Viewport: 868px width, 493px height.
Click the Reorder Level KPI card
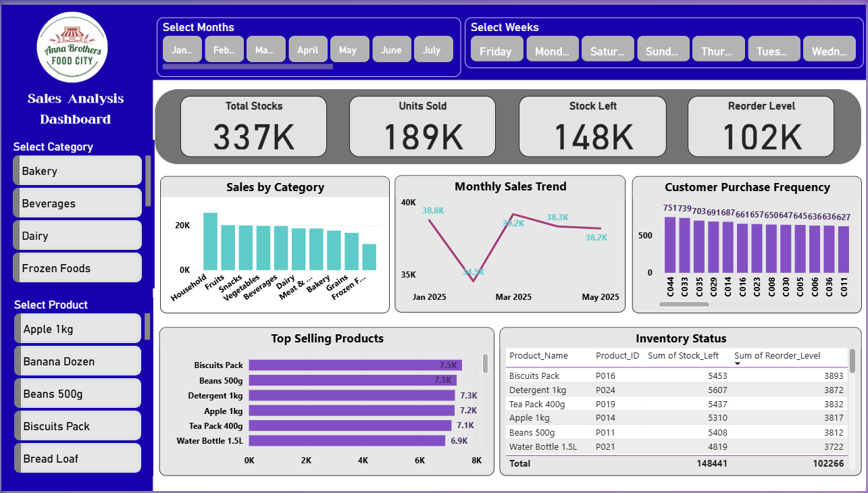point(760,126)
